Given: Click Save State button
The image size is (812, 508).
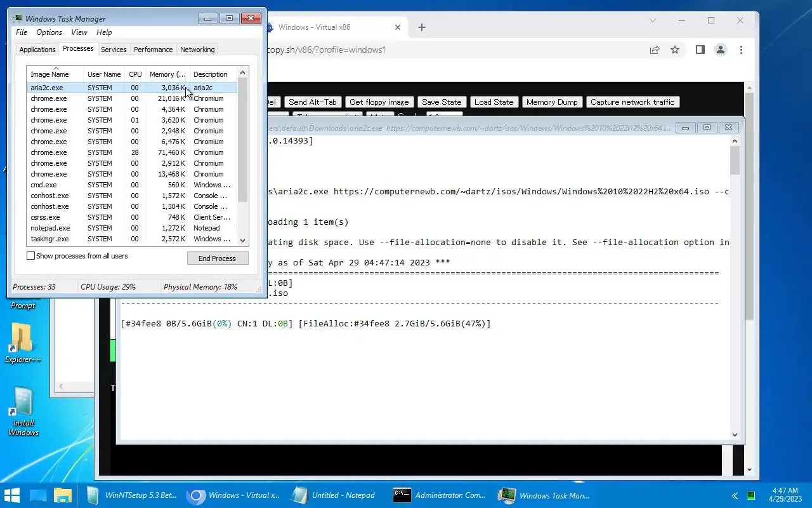Looking at the screenshot, I should click(442, 102).
